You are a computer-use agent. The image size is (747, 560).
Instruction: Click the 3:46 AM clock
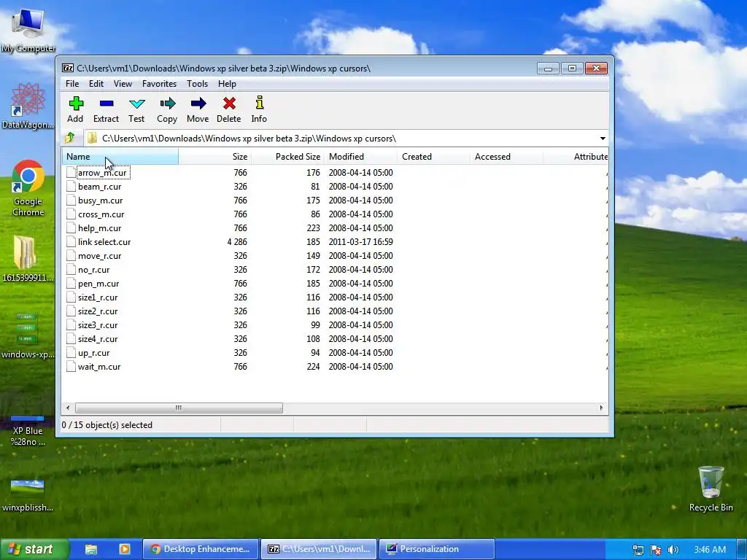tap(710, 550)
